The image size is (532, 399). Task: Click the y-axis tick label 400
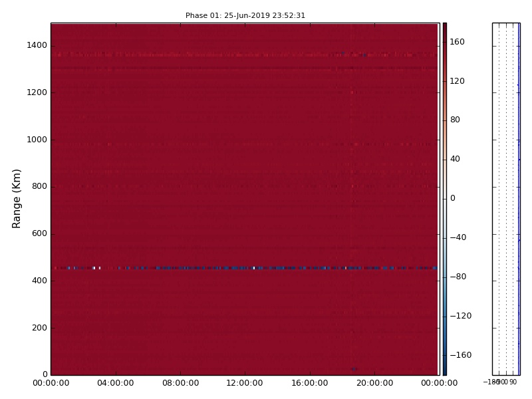(x=39, y=281)
